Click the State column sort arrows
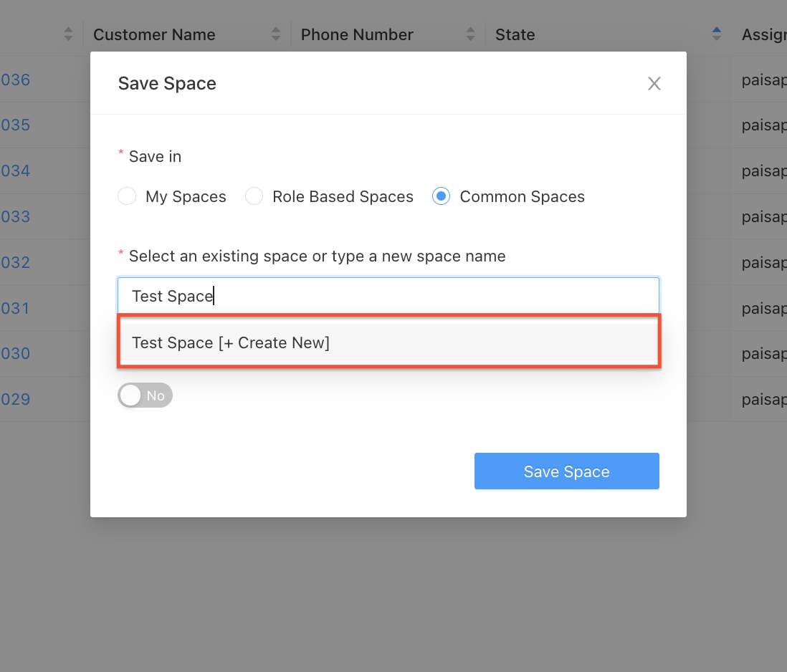Viewport: 787px width, 672px height. [x=716, y=34]
